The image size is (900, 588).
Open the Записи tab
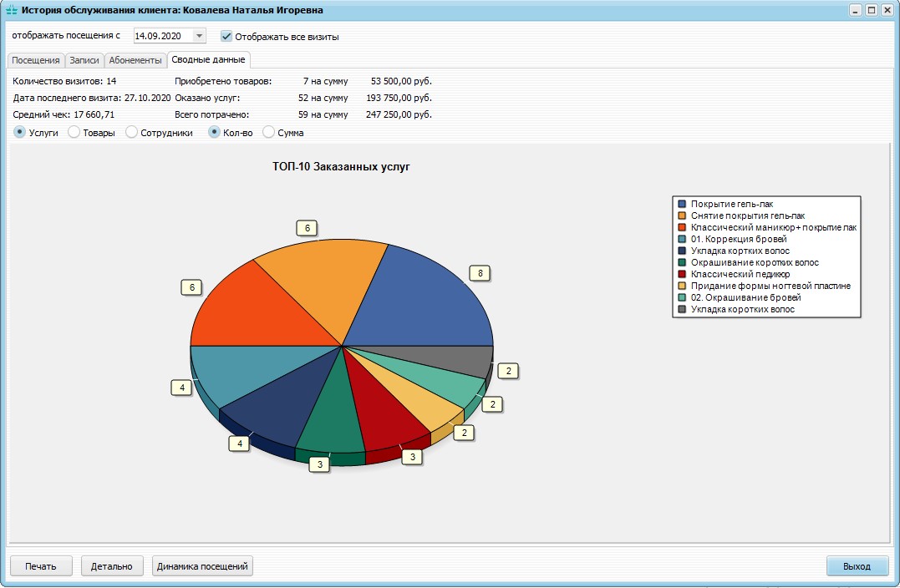84,60
